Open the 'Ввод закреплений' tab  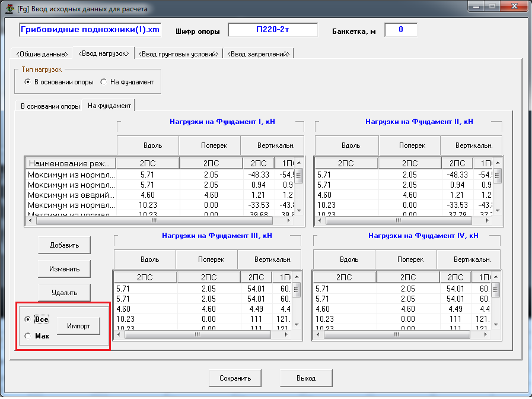pos(259,54)
